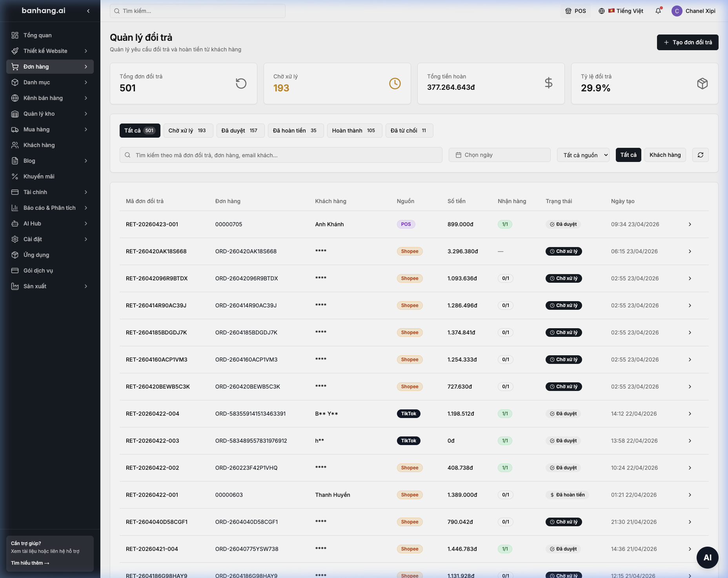The image size is (728, 578).
Task: Select the Đã từ chối tab
Action: [x=409, y=131]
